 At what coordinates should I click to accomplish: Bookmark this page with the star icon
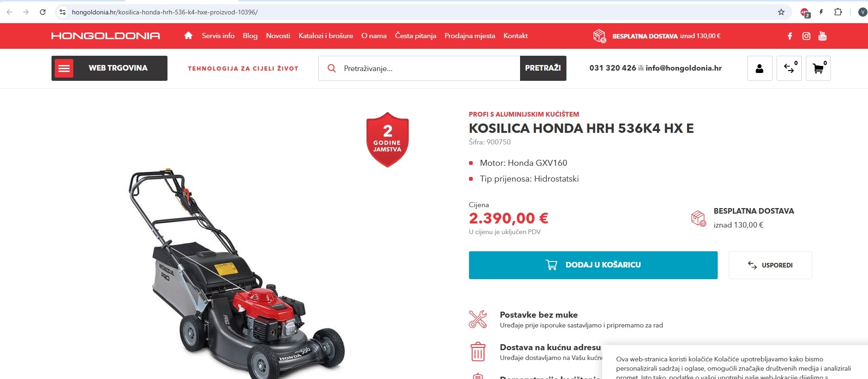point(781,12)
